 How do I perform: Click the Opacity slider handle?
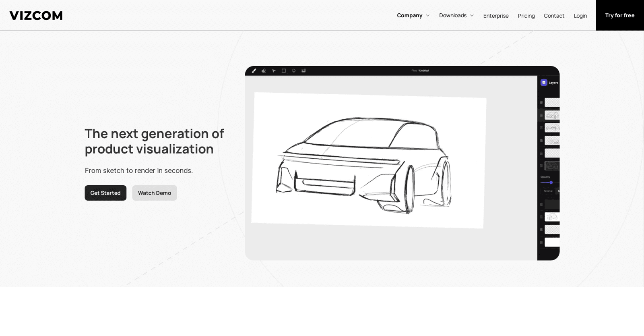click(x=551, y=183)
